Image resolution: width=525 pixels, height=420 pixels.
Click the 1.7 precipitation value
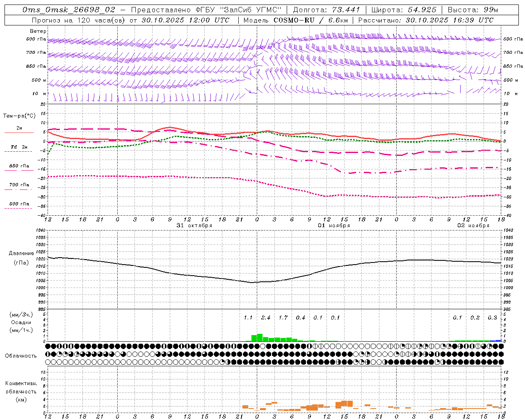click(x=283, y=317)
